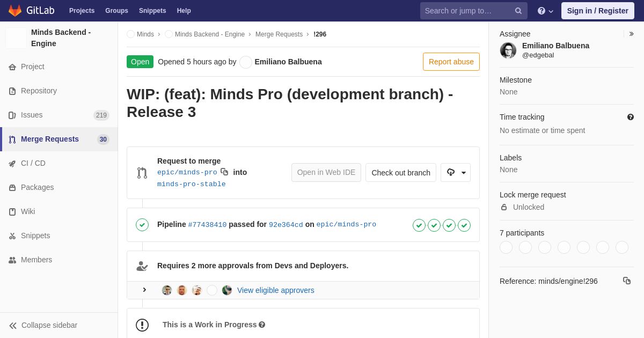This screenshot has width=644, height=338.
Task: Click the GitLab fox logo
Action: pos(15,11)
